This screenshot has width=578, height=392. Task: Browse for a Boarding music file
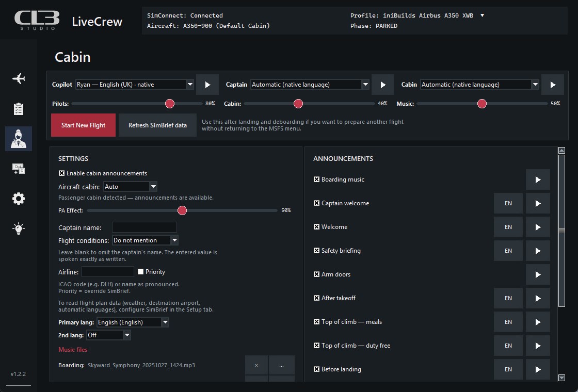tap(282, 366)
